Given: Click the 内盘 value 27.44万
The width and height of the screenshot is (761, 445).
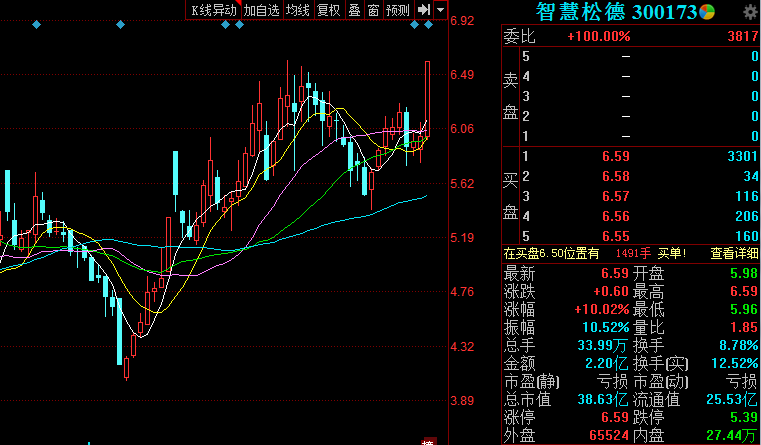Looking at the screenshot, I should tap(732, 435).
